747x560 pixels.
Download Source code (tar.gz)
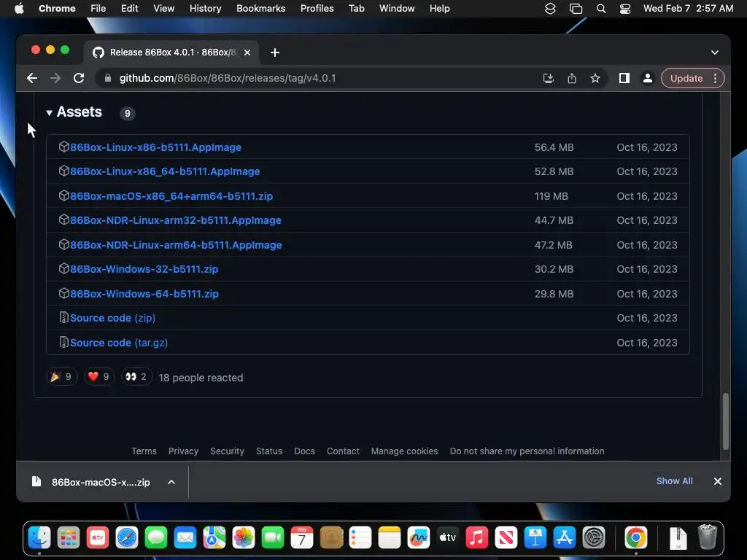[119, 343]
